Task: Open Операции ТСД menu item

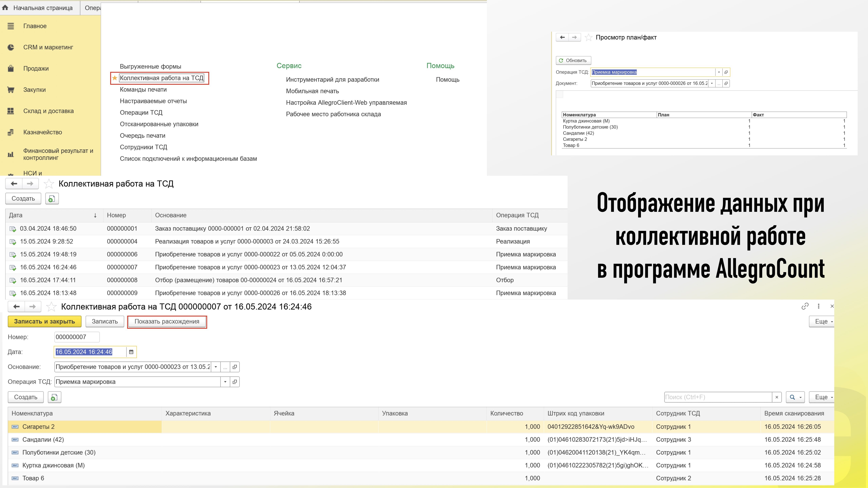Action: click(x=141, y=113)
